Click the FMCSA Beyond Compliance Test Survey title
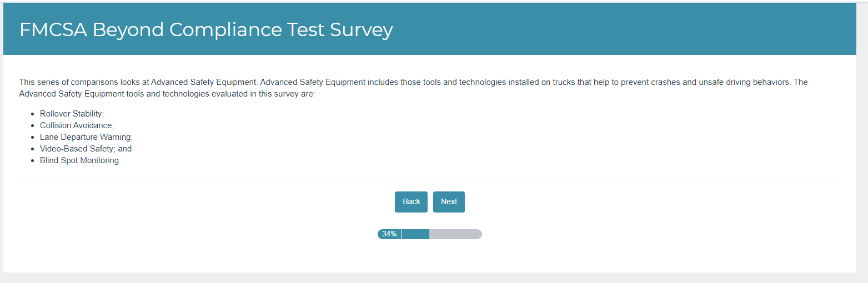Screen dimensions: 868x283 coord(206,29)
